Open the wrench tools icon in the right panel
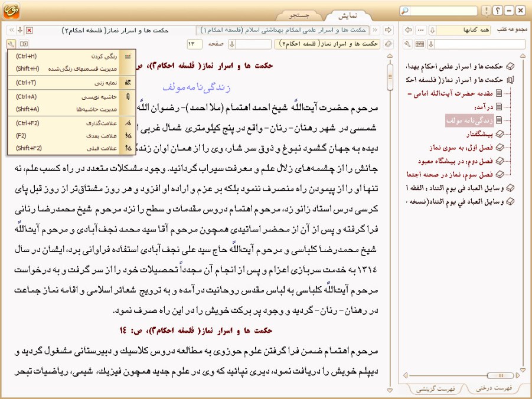532x399 pixels. click(x=408, y=44)
